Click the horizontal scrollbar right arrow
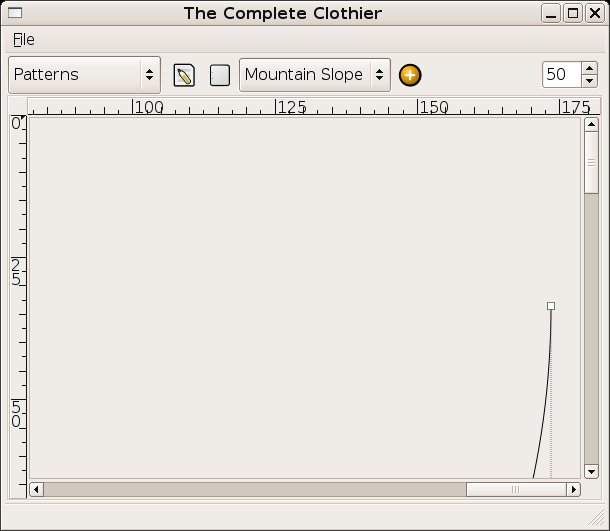The height and width of the screenshot is (531, 610). pos(573,489)
